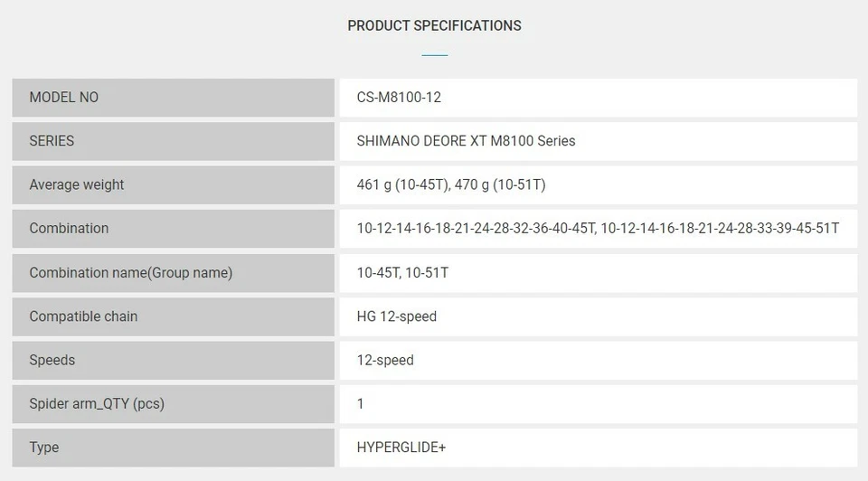Screen dimensions: 868x481
Task: Click the blue divider line under the heading
Action: point(434,55)
